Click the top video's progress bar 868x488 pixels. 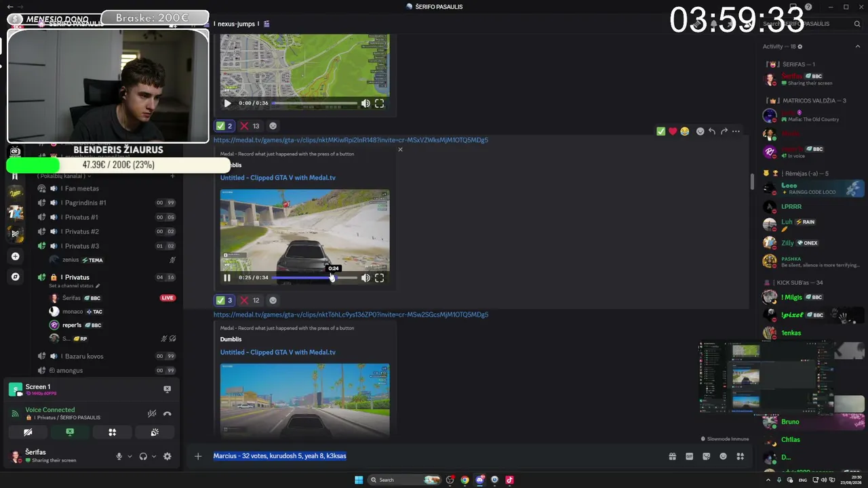point(314,103)
